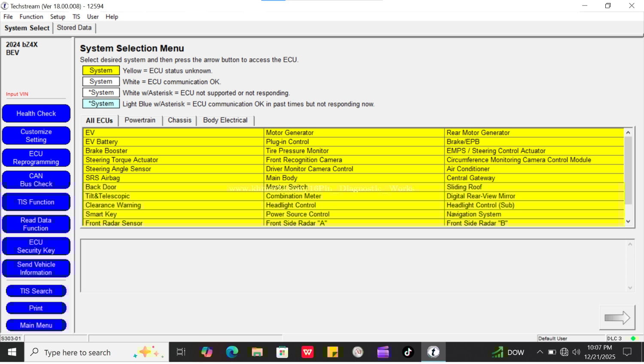Click the CAN Bus Check button
Viewport: 644px width, 364px height.
click(x=36, y=180)
